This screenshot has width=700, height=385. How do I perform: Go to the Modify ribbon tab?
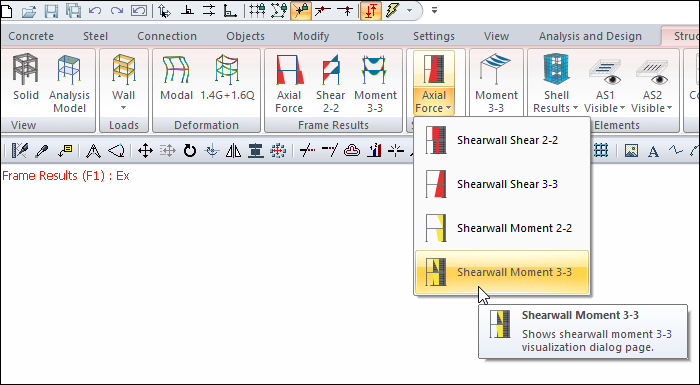coord(311,36)
